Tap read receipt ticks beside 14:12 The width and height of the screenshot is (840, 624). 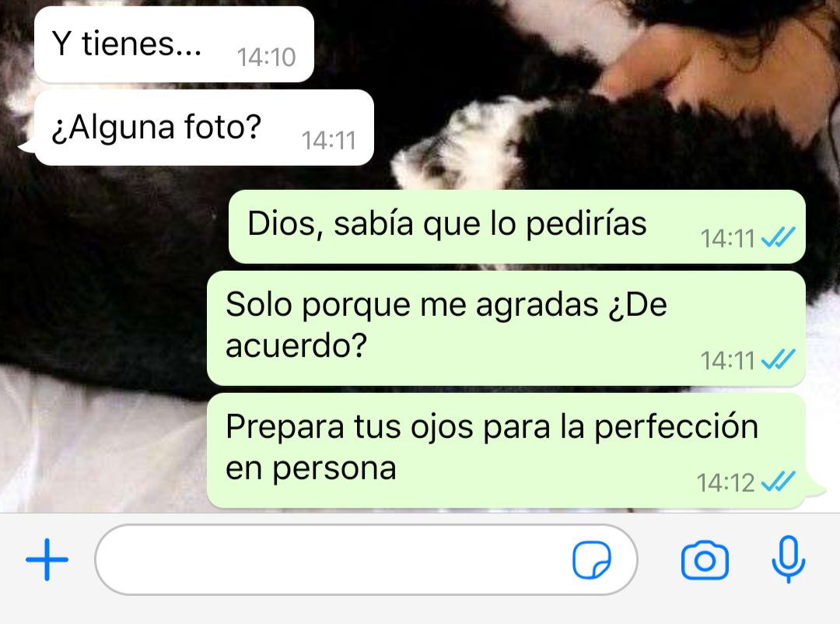pos(778,482)
